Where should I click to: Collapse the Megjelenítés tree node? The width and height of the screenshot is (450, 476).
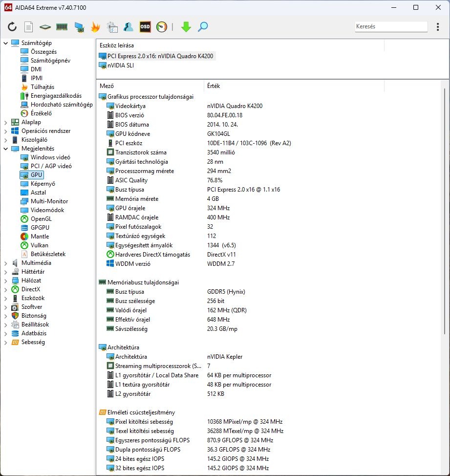click(5, 149)
